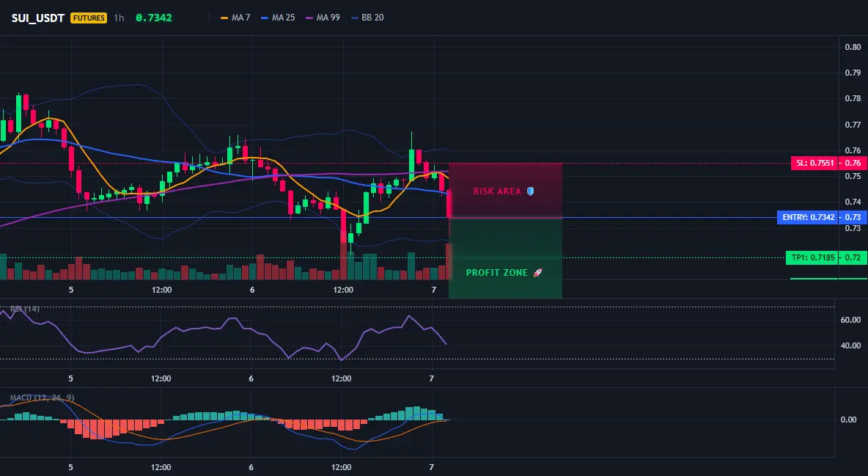Click the green 0.7342 current price
Screen dimensions: 868x476
[x=154, y=18]
